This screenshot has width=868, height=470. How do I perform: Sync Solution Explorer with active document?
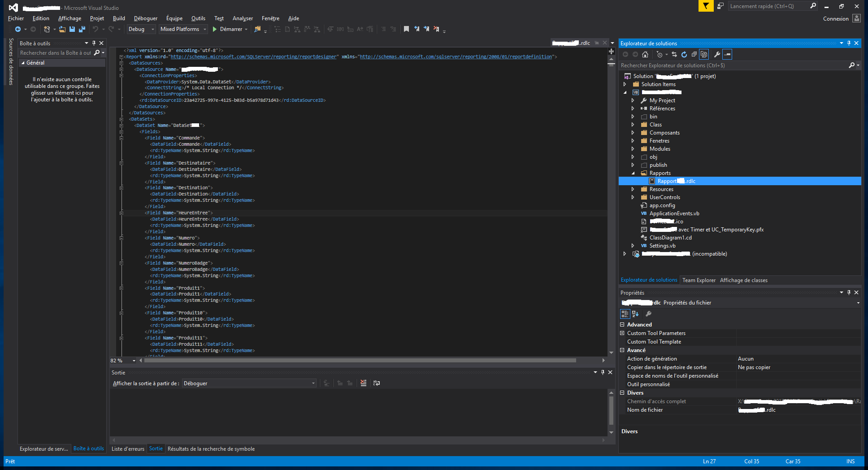click(674, 54)
